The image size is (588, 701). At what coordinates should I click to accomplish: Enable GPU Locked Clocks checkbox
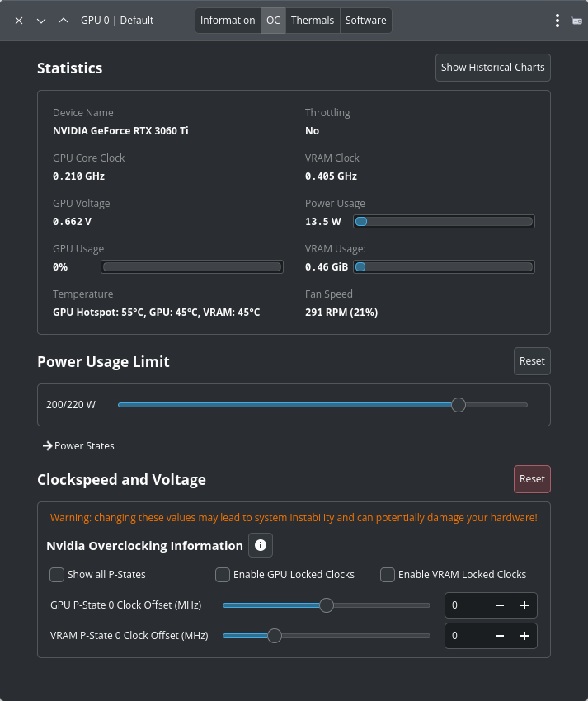tap(223, 575)
